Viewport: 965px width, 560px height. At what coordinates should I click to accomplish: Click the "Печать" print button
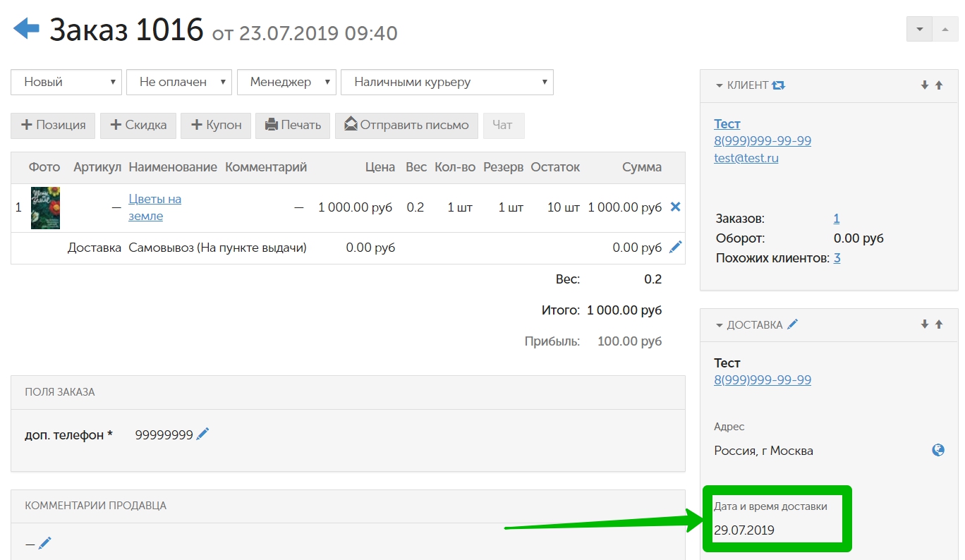point(293,126)
